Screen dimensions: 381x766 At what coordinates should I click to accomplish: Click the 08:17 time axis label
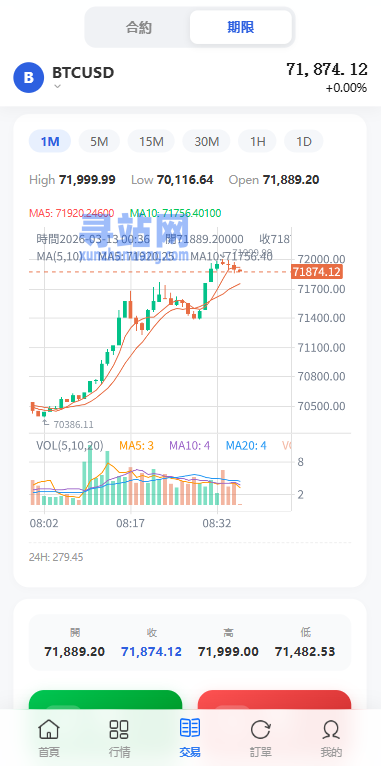click(x=130, y=523)
